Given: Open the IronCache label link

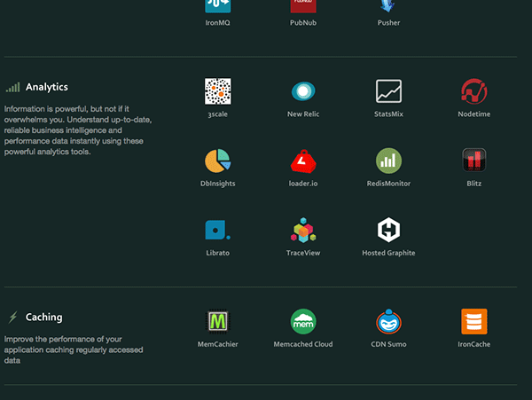Looking at the screenshot, I should click(x=474, y=344).
